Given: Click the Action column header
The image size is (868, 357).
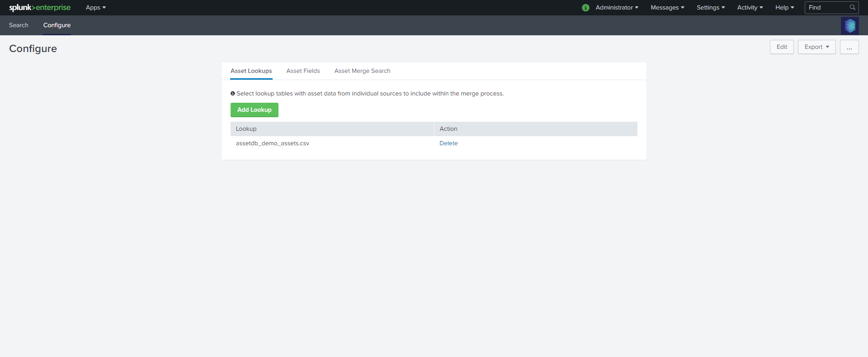Looking at the screenshot, I should 536,129.
